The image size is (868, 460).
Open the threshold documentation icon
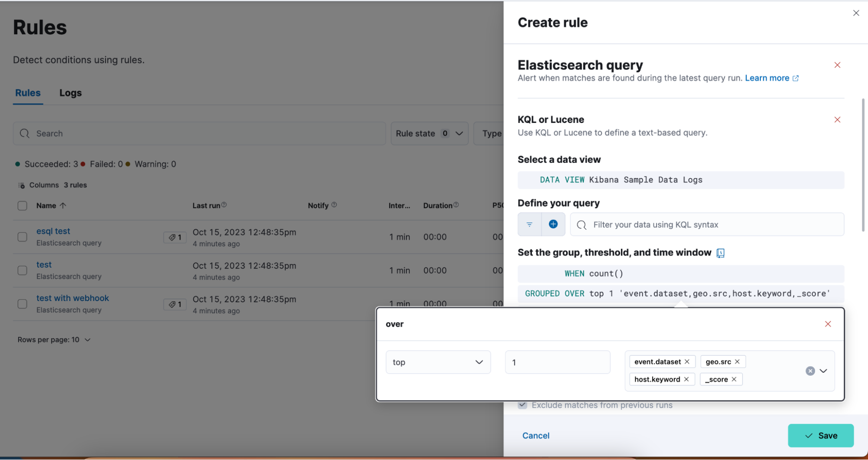coord(720,253)
